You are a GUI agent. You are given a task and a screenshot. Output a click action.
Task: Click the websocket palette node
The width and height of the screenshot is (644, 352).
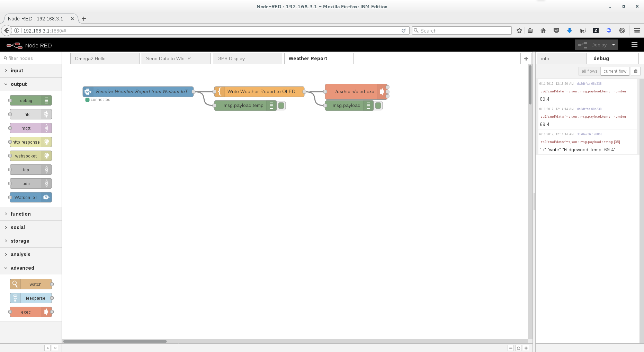point(31,156)
